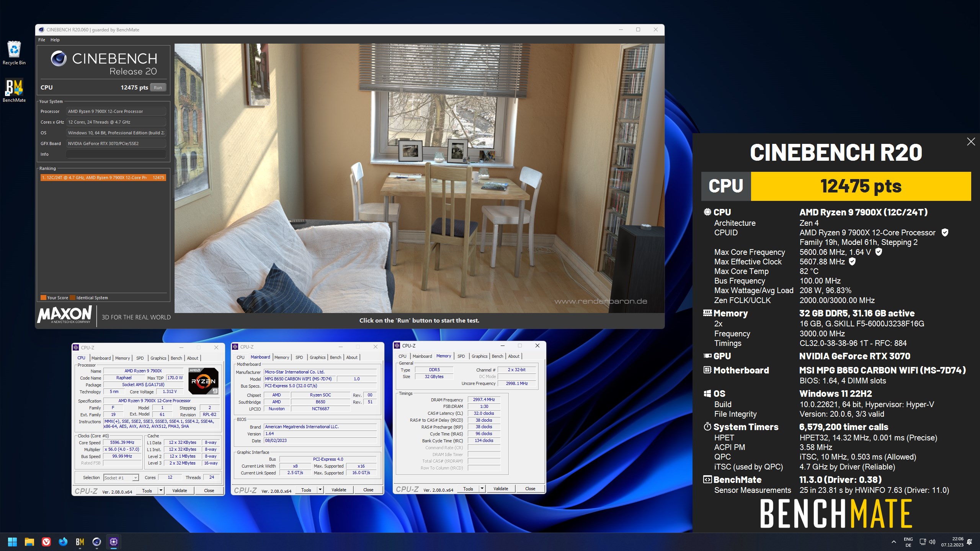The height and width of the screenshot is (551, 980).
Task: Open the BenchMate desktop shortcut
Action: pos(14,90)
